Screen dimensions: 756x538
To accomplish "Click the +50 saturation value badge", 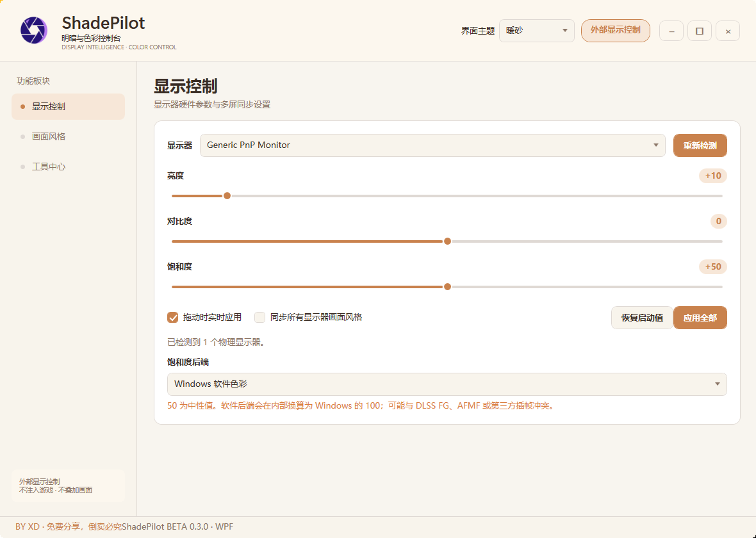I will tap(712, 266).
